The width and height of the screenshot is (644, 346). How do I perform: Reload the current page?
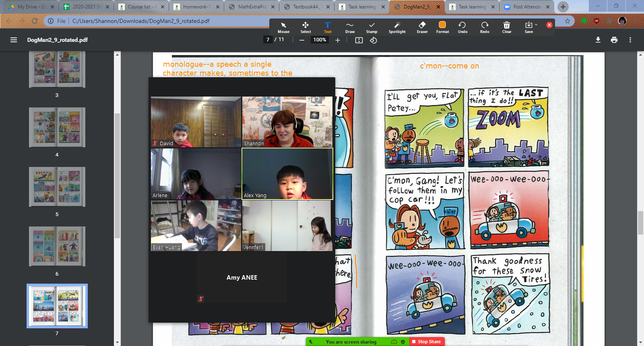[x=35, y=21]
